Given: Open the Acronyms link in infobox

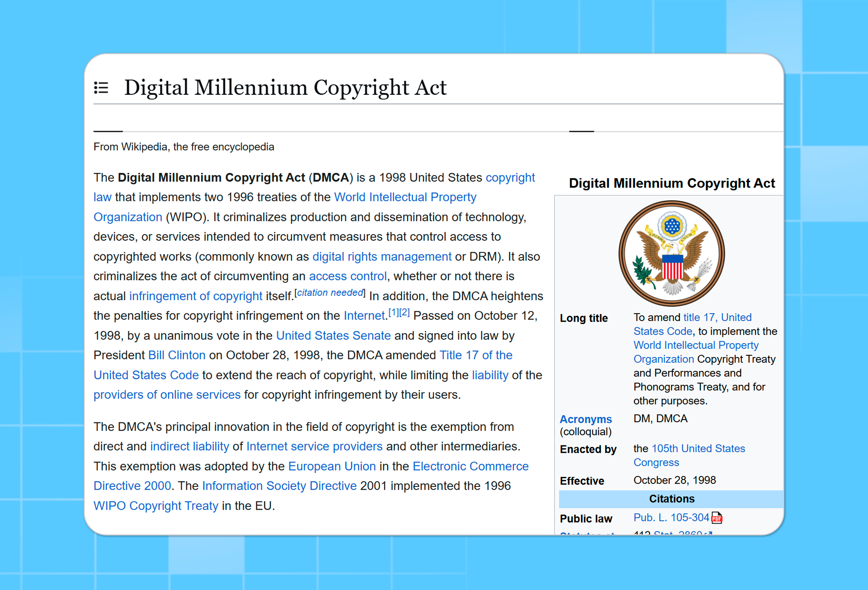Looking at the screenshot, I should (x=585, y=419).
